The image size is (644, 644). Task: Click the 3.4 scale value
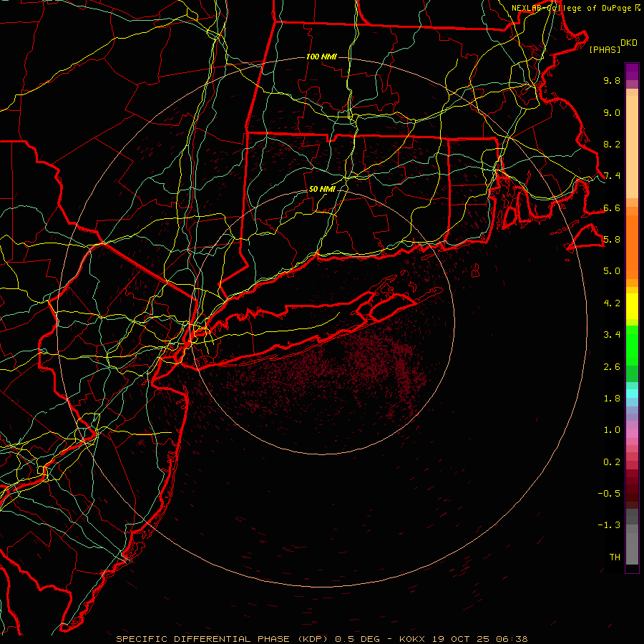click(x=612, y=335)
